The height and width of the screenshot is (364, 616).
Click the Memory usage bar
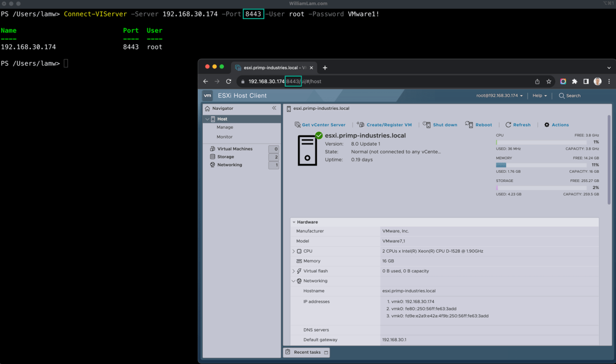click(541, 165)
